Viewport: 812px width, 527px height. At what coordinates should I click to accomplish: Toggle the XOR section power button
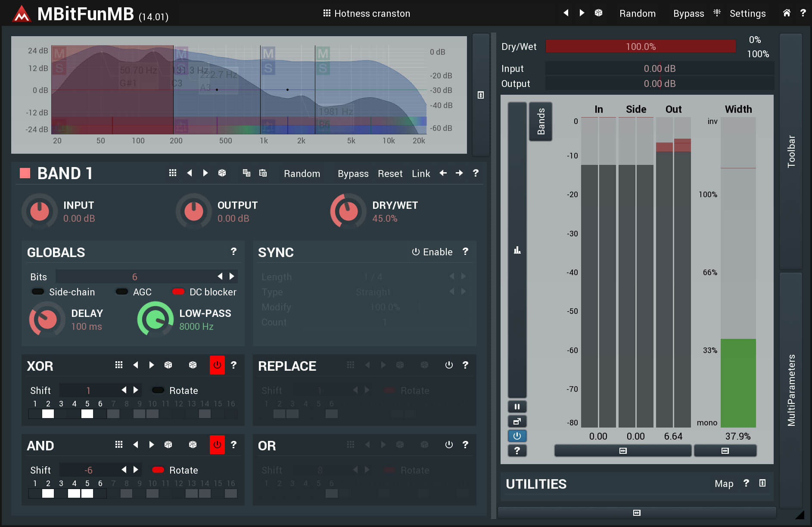click(217, 365)
